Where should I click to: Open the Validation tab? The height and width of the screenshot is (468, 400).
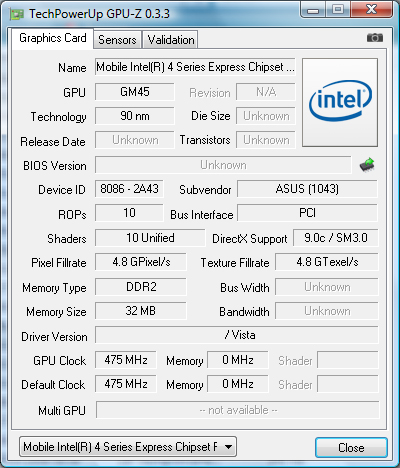point(171,40)
